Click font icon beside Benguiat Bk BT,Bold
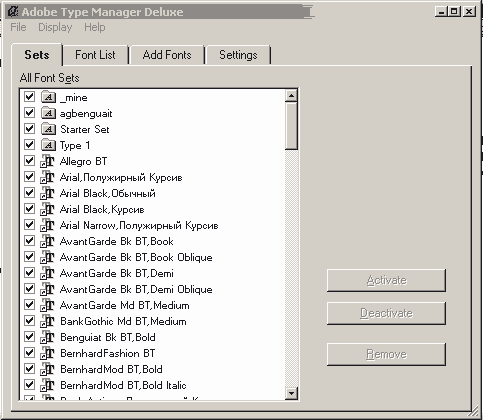The height and width of the screenshot is (420, 483). (47, 337)
